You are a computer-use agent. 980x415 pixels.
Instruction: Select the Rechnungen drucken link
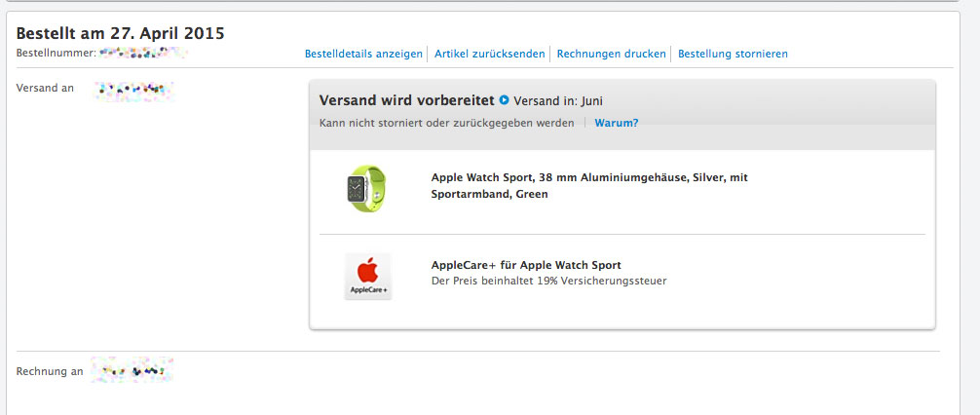(x=611, y=54)
